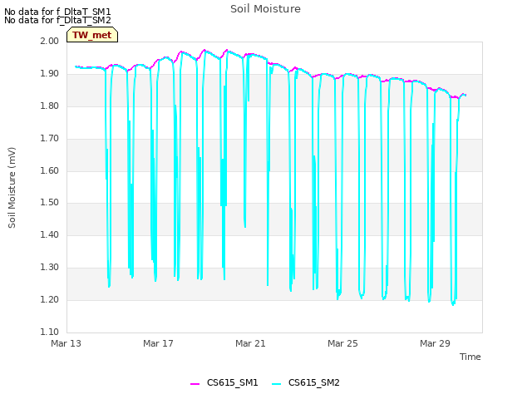Click the 1.60 y-axis tick label

click(50, 170)
